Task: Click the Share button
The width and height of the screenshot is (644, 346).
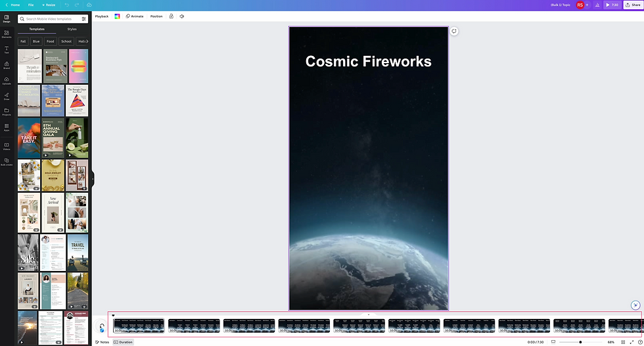Action: click(633, 5)
